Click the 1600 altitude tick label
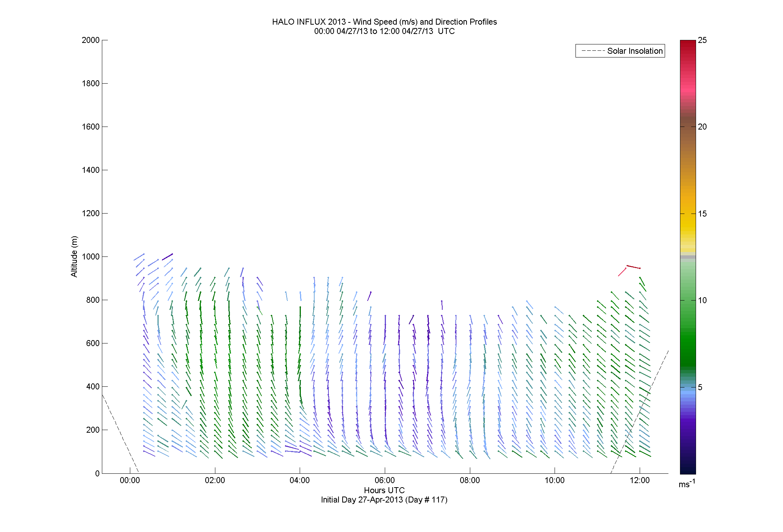The width and height of the screenshot is (783, 532). [91, 127]
